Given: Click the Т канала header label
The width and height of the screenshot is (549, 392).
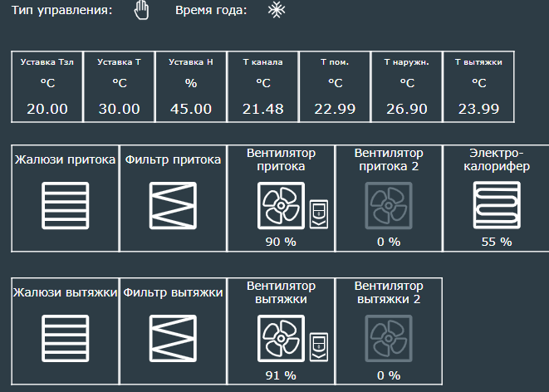Looking at the screenshot, I should click(x=263, y=62).
